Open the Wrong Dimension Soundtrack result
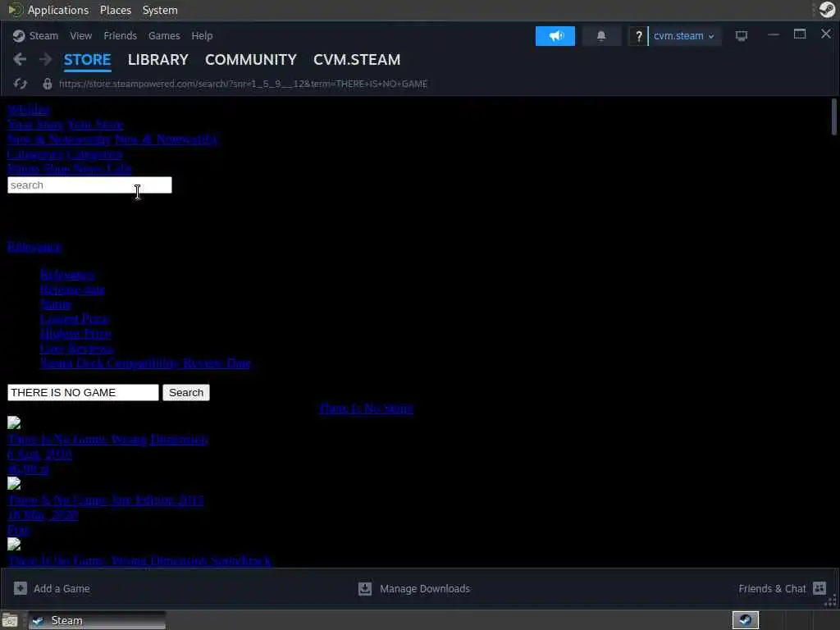This screenshot has width=840, height=630. [x=139, y=561]
